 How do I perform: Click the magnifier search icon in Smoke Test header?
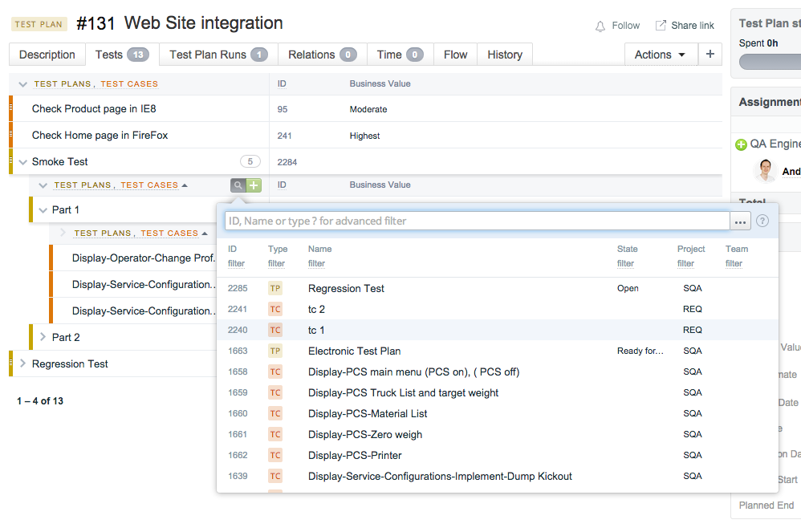click(x=238, y=185)
